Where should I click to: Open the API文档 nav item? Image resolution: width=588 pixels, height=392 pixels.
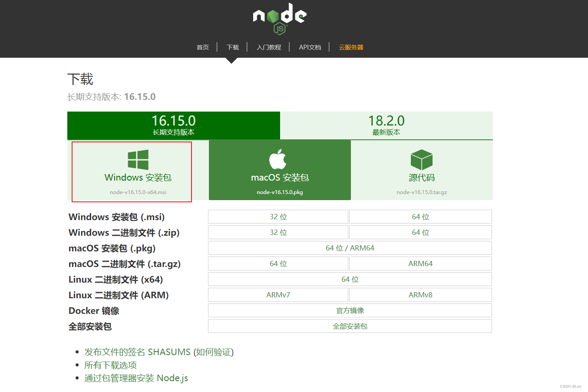pyautogui.click(x=310, y=47)
